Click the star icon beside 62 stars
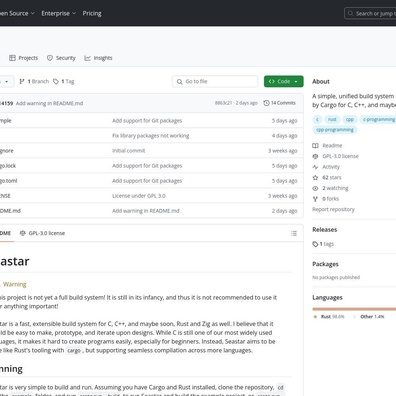The height and width of the screenshot is (396, 396). (x=315, y=178)
